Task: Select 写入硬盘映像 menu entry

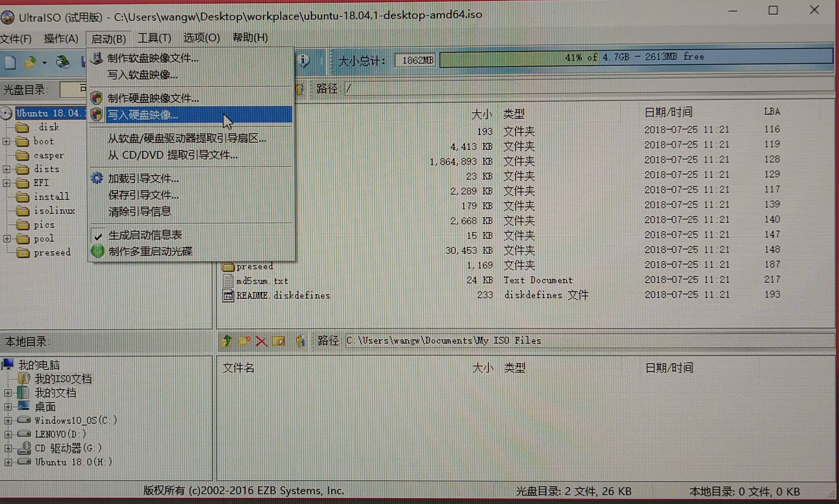Action: pos(143,115)
